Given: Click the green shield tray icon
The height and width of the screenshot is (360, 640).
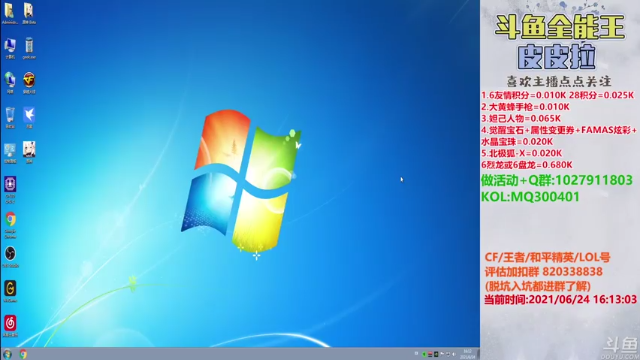Looking at the screenshot, I should click(x=424, y=354).
